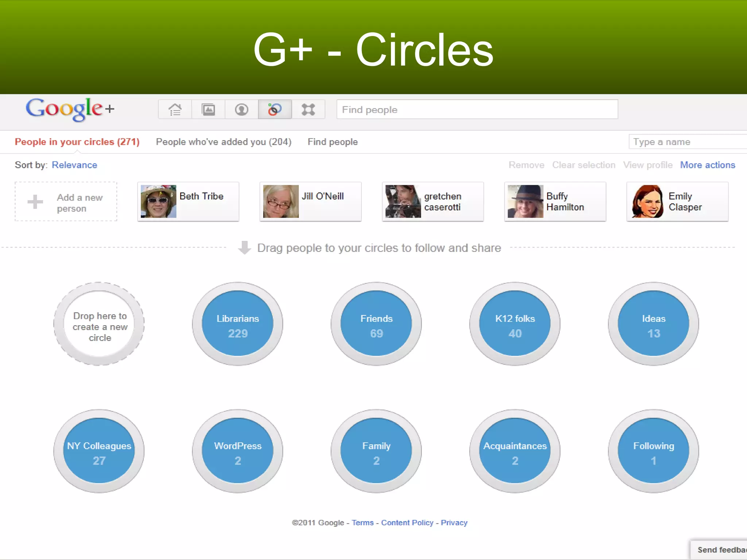
Task: Open the Photos icon in toolbar
Action: 208,109
